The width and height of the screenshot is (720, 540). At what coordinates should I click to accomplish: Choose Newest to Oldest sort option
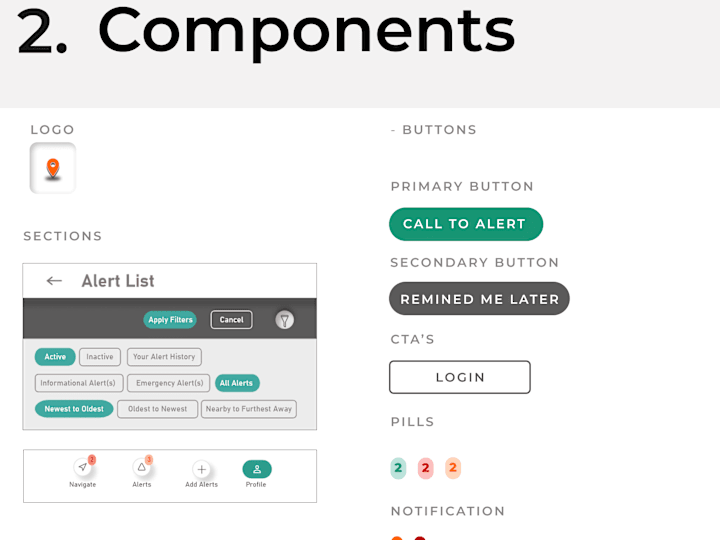tap(74, 409)
